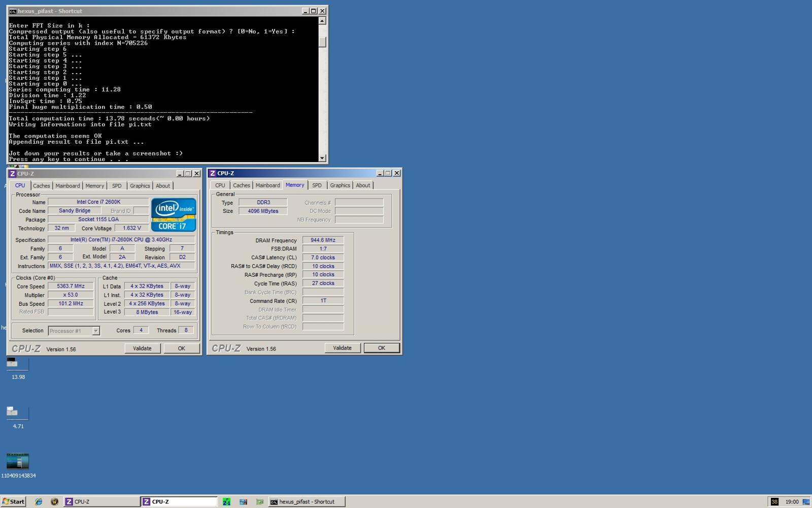The height and width of the screenshot is (508, 812).
Task: Click the blue monitor icon in the taskbar
Action: coord(243,501)
